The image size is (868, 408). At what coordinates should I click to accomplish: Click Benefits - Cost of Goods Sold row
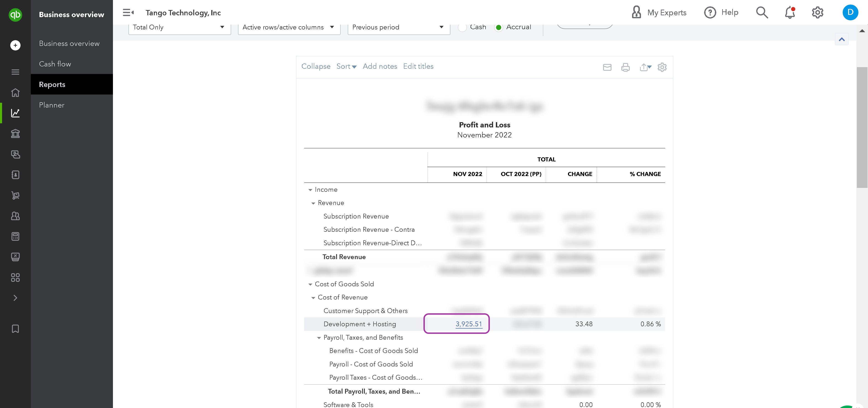coord(373,351)
